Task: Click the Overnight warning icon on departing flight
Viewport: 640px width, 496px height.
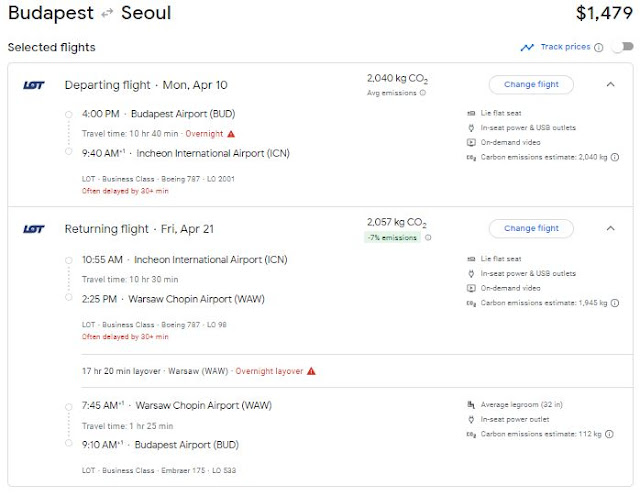Action: click(x=231, y=134)
